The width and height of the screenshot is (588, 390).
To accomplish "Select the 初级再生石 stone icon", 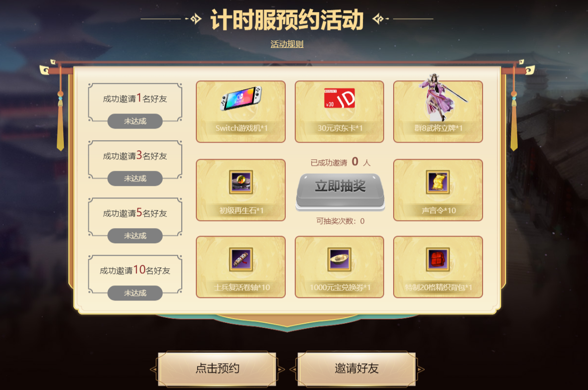I will coord(241,182).
